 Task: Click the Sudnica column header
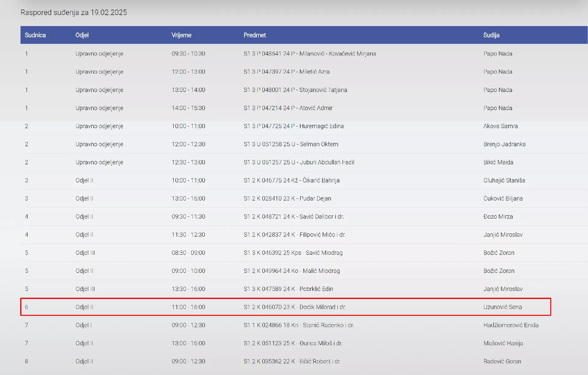pyautogui.click(x=35, y=35)
